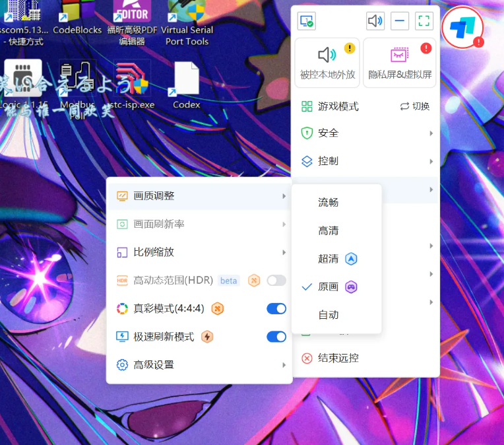Disable 真彩模式(4:4:4) switch
This screenshot has height=445, width=504.
[276, 308]
